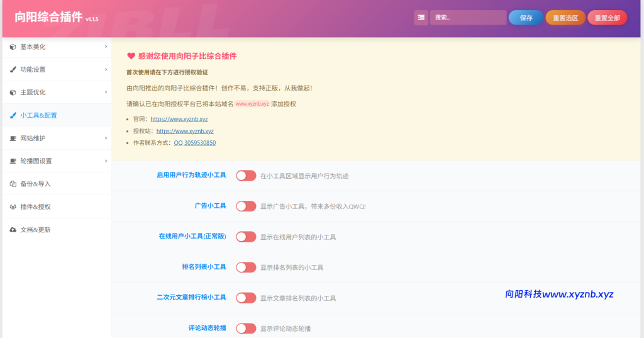Open the 网站维护 menu section
Image resolution: width=644 pixels, height=338 pixels.
(57, 138)
